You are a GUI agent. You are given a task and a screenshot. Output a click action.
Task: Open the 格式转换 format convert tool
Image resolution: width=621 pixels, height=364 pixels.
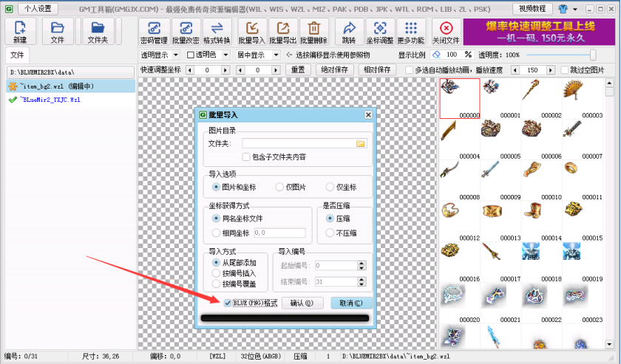pos(217,32)
